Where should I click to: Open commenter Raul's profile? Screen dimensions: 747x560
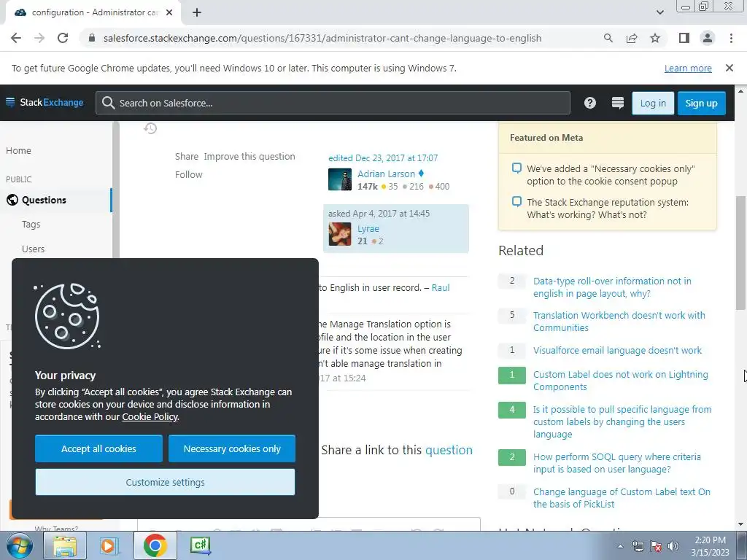[x=441, y=287]
